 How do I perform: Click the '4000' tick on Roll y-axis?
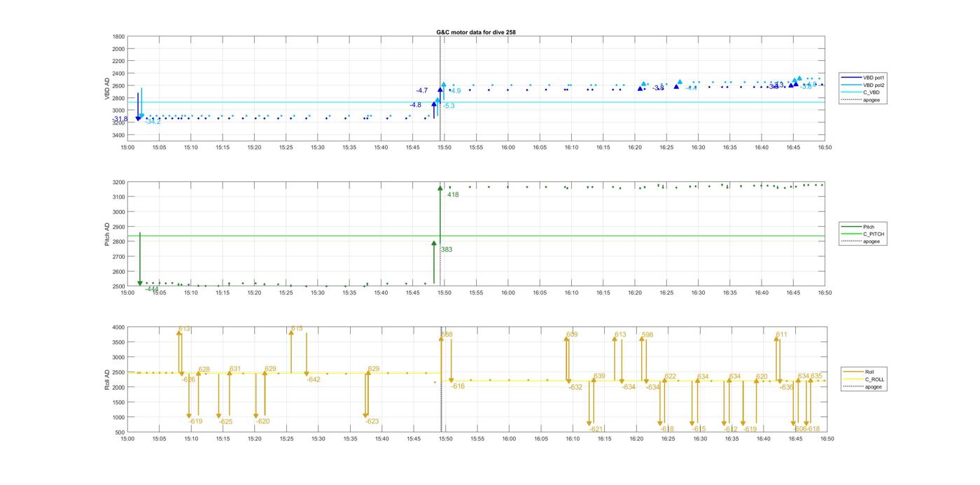click(x=119, y=328)
